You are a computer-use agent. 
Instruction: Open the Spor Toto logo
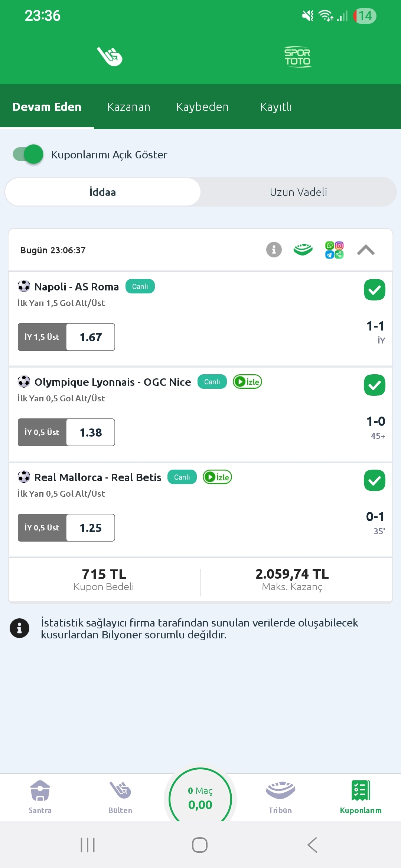[297, 57]
